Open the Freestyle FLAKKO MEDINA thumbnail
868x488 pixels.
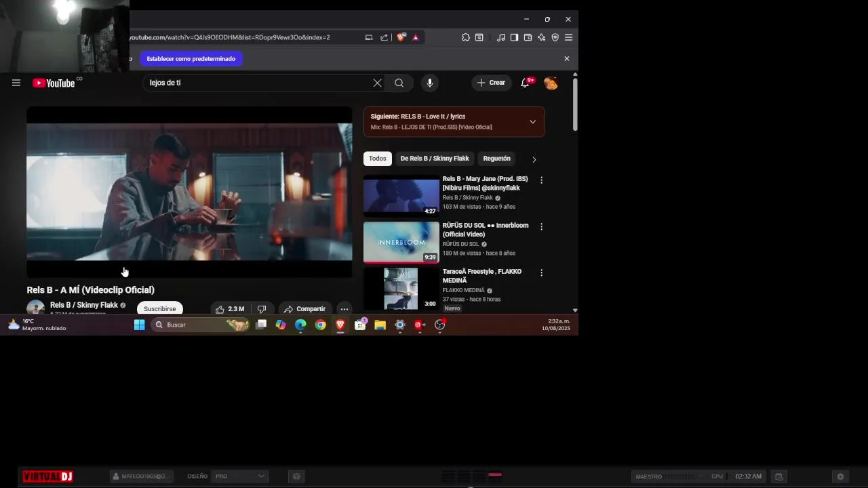click(x=401, y=288)
